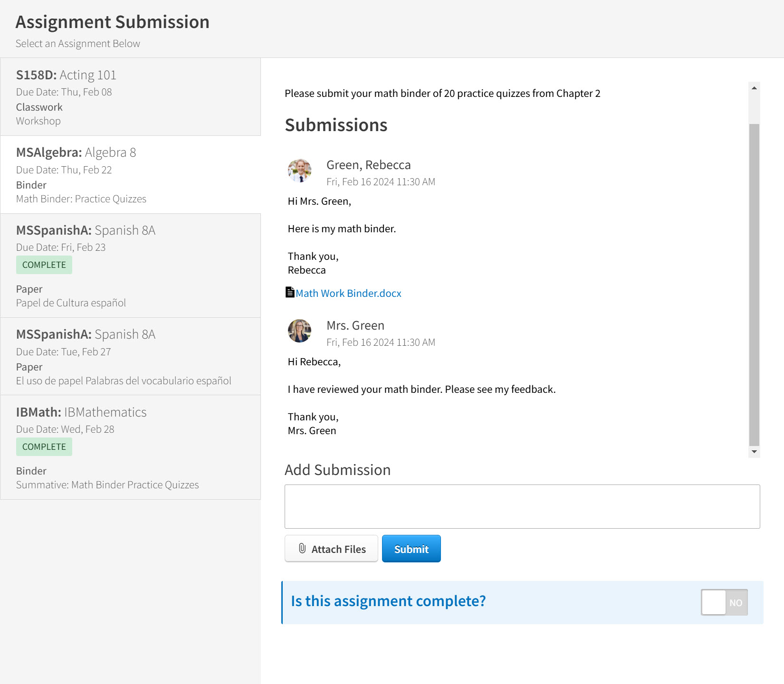Image resolution: width=784 pixels, height=684 pixels.
Task: Click the COMPLETE badge on IBMathematics assignment
Action: 44,446
